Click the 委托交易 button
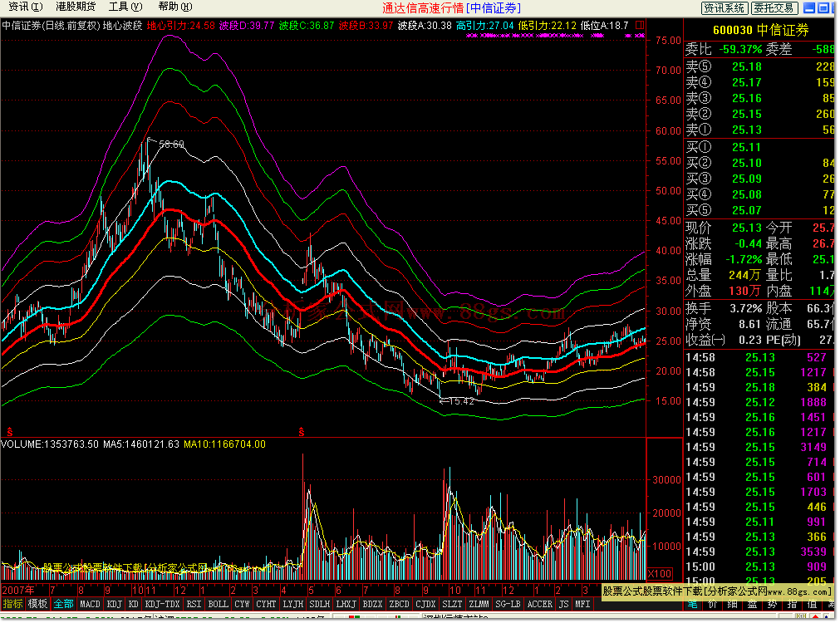The image size is (840, 623). pyautogui.click(x=774, y=8)
